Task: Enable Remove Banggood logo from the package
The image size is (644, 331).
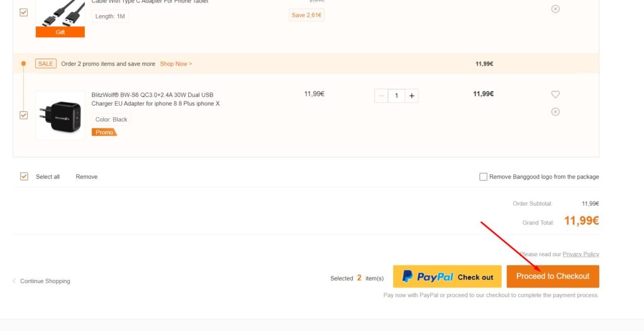Action: tap(484, 177)
